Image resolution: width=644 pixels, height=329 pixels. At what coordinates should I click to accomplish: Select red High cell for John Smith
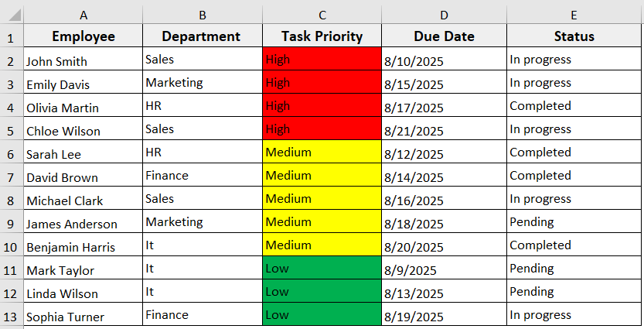pos(322,60)
